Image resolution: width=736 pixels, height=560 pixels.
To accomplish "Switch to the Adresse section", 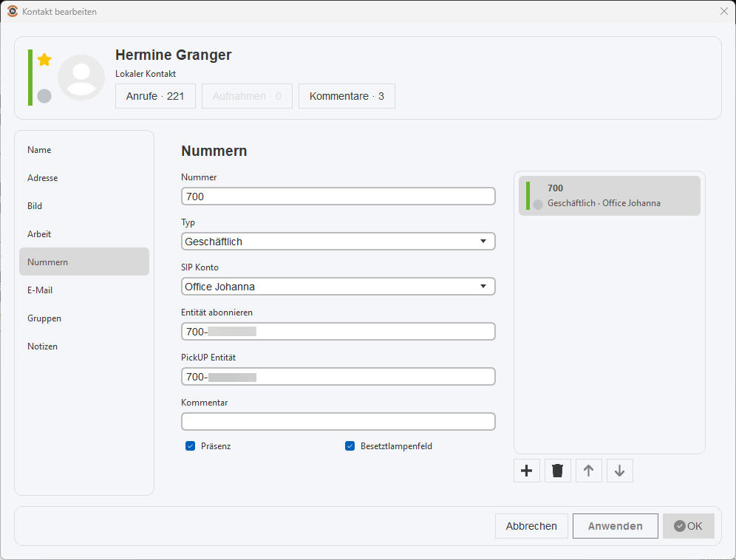I will pyautogui.click(x=84, y=178).
